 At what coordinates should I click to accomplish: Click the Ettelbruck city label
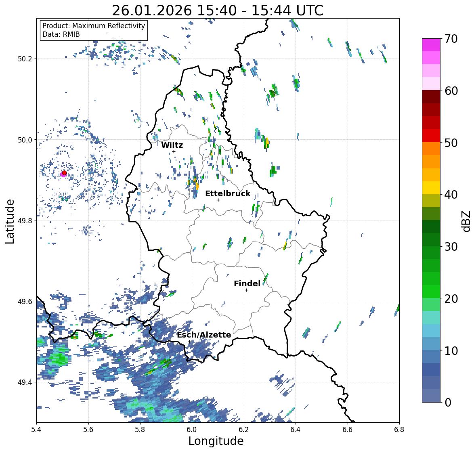point(228,194)
